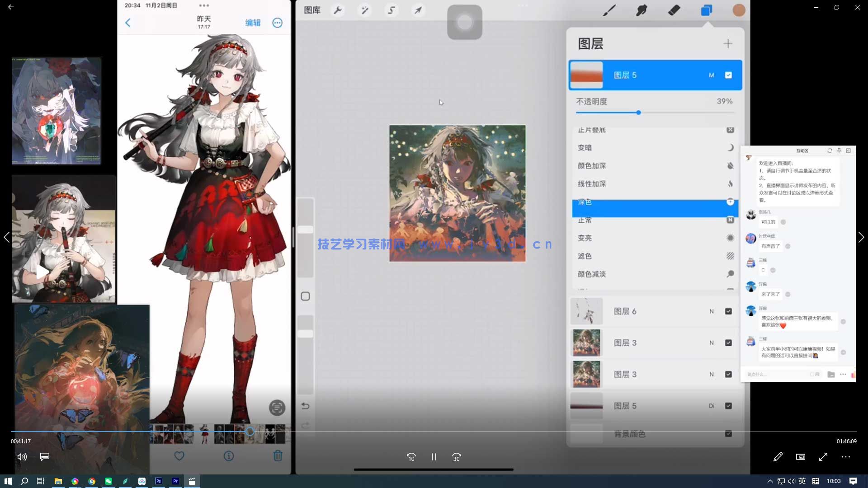This screenshot has height=488, width=868.
Task: Return to gallery via 图库 button
Action: [x=311, y=10]
